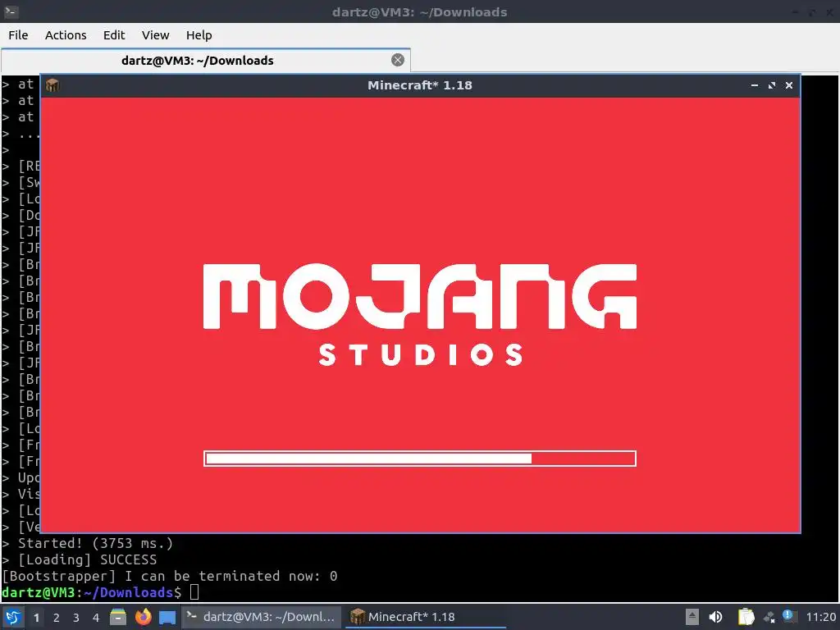Screen dimensions: 840x630
Task: Click the terminal prompt dartz@VM3:~/Downloads$
Action: click(x=92, y=592)
